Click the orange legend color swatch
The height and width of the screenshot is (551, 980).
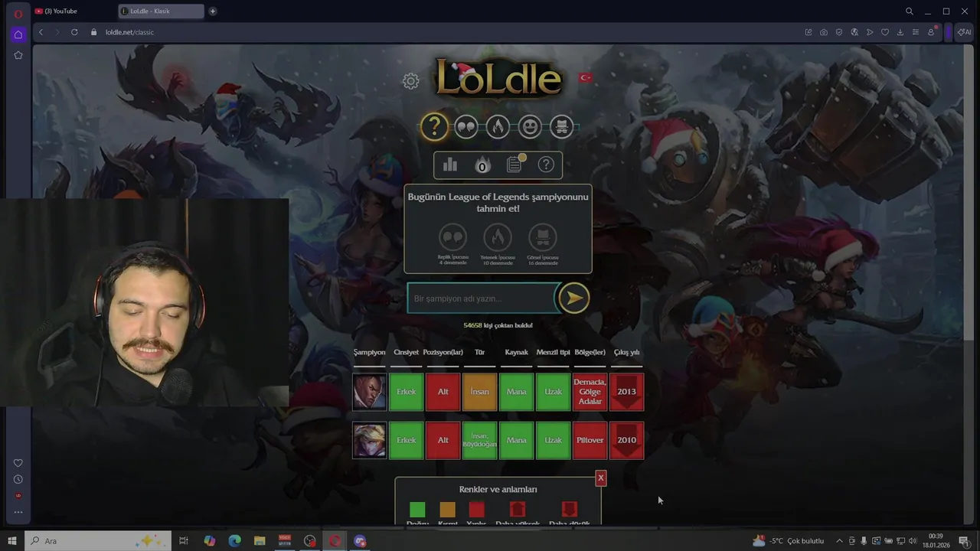coord(447,510)
